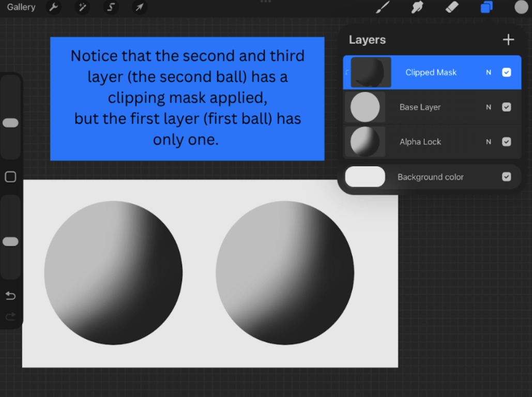This screenshot has width=532, height=397.
Task: Add a new layer with plus button
Action: (508, 40)
